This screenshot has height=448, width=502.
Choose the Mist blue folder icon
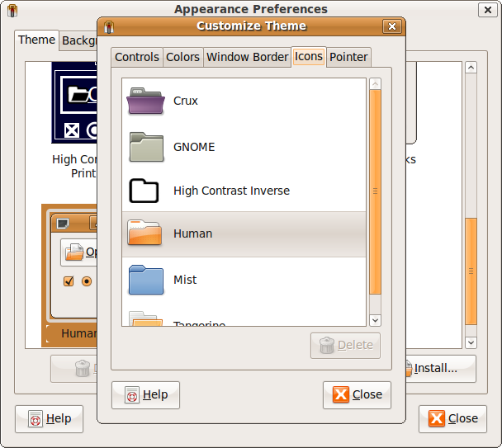pos(145,280)
